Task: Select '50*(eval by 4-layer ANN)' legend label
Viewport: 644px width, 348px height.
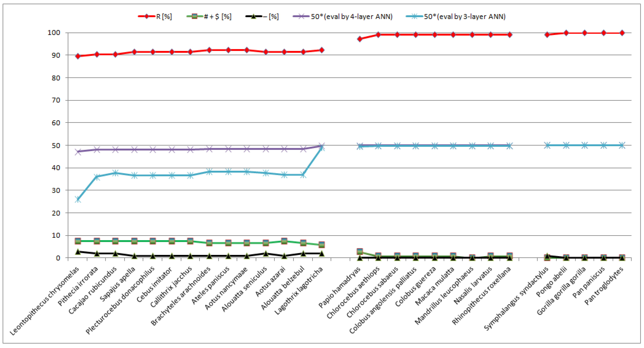Action: pos(352,16)
